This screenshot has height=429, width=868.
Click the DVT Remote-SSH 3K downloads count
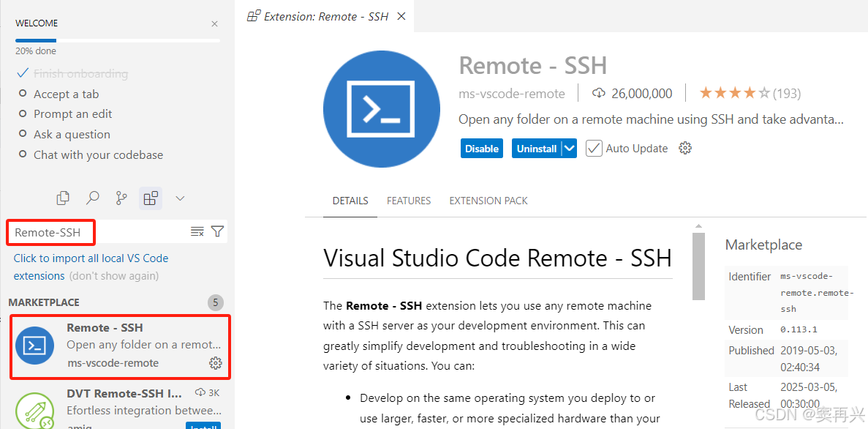pyautogui.click(x=208, y=393)
